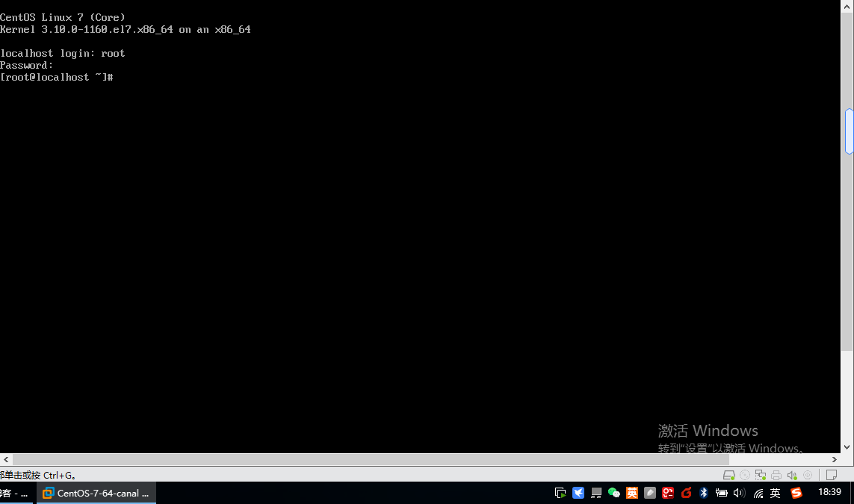Click the VMware hard disk status icon

click(x=728, y=475)
